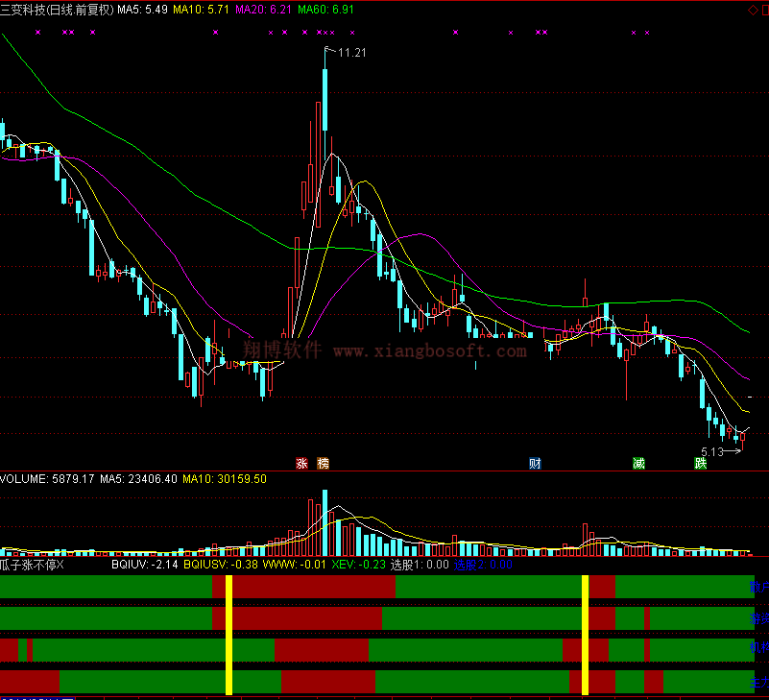Click the red diamond icon at top right
The height and width of the screenshot is (700, 769).
click(x=751, y=9)
